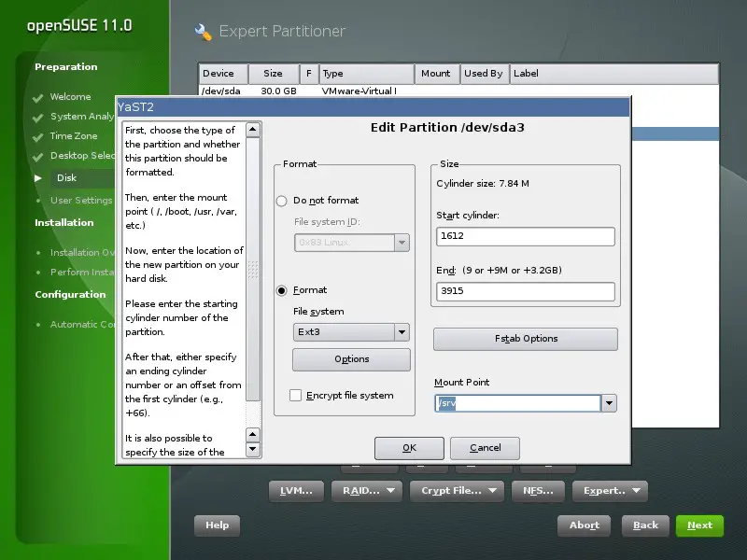The height and width of the screenshot is (560, 747).
Task: Click the help text scroll up arrow
Action: [253, 130]
